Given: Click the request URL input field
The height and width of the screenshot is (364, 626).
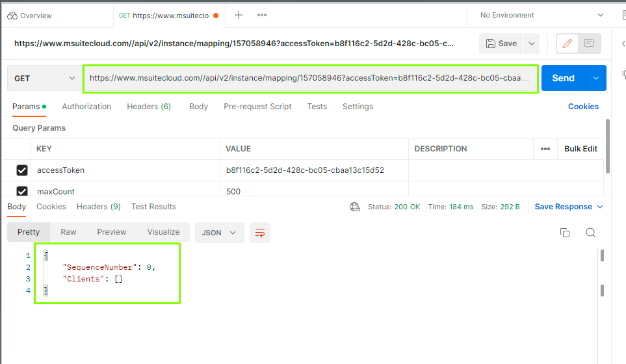Looking at the screenshot, I should pos(309,78).
